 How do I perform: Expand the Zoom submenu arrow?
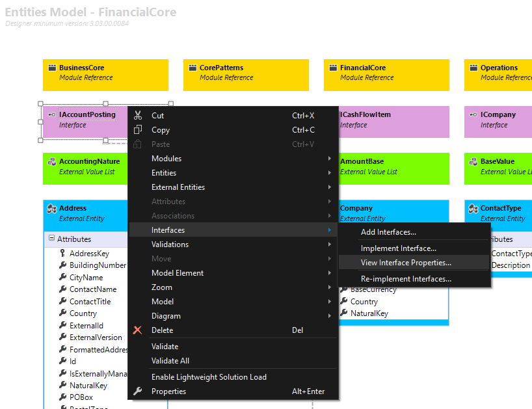pyautogui.click(x=330, y=287)
